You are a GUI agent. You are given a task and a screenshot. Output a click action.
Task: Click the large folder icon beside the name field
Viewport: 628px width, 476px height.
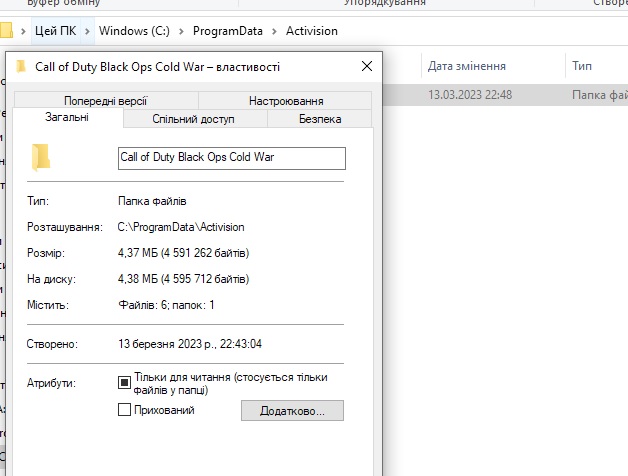(x=41, y=157)
